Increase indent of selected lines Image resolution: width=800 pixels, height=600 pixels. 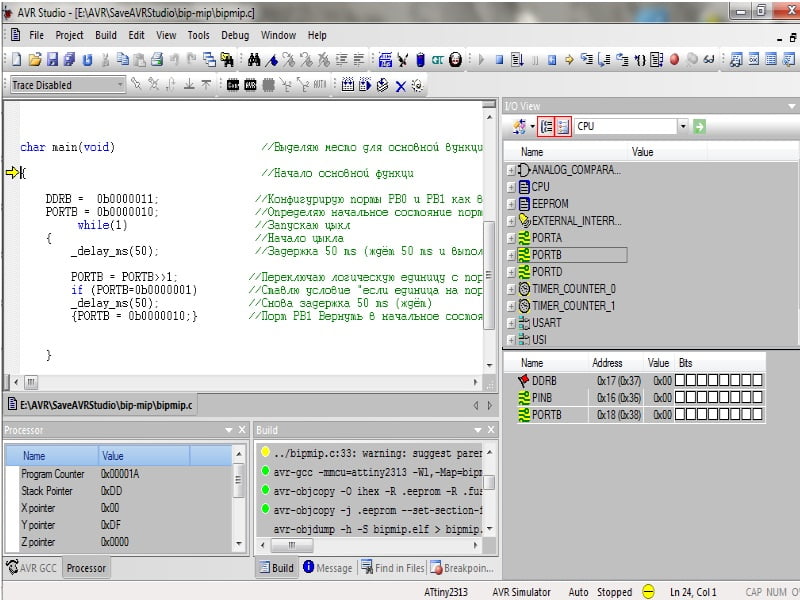tap(341, 60)
